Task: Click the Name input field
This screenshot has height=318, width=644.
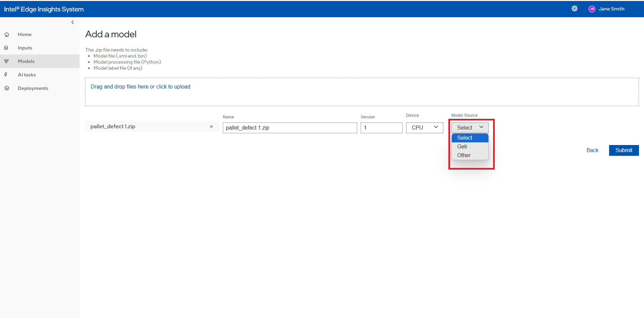Action: (290, 128)
